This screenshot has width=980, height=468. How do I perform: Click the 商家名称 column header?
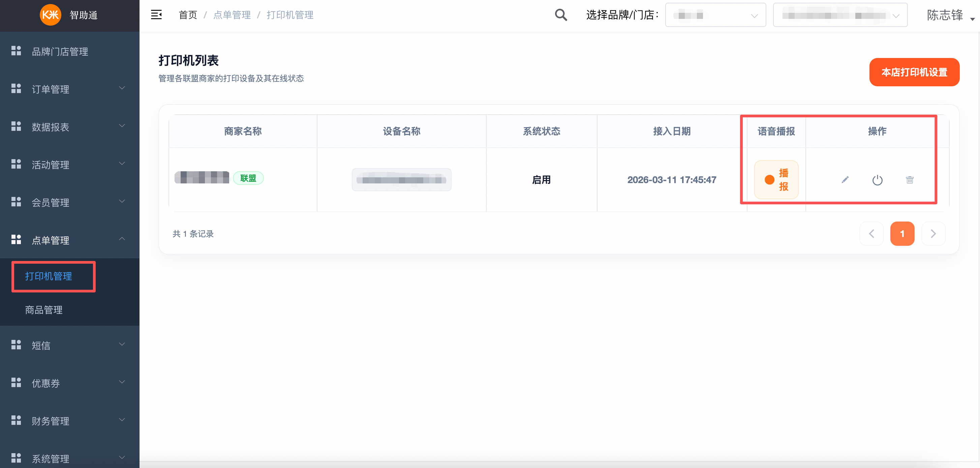tap(243, 131)
